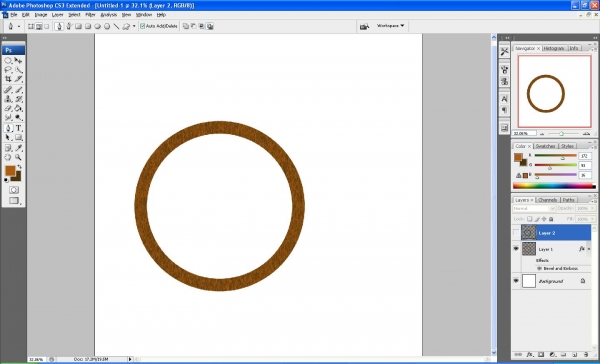
Task: Select the Notes tool
Action: point(8,148)
